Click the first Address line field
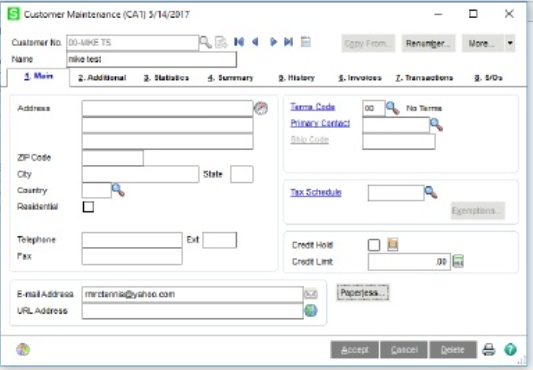533x370 pixels. (167, 108)
